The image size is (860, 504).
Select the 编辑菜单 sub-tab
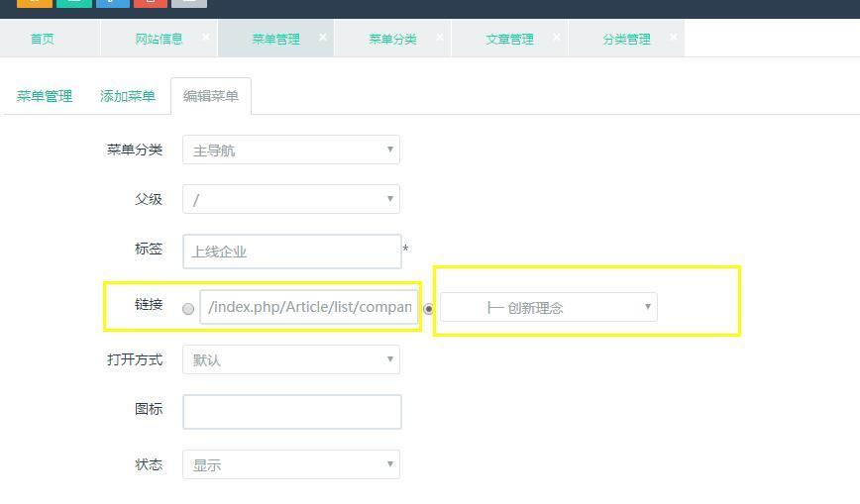coord(211,96)
